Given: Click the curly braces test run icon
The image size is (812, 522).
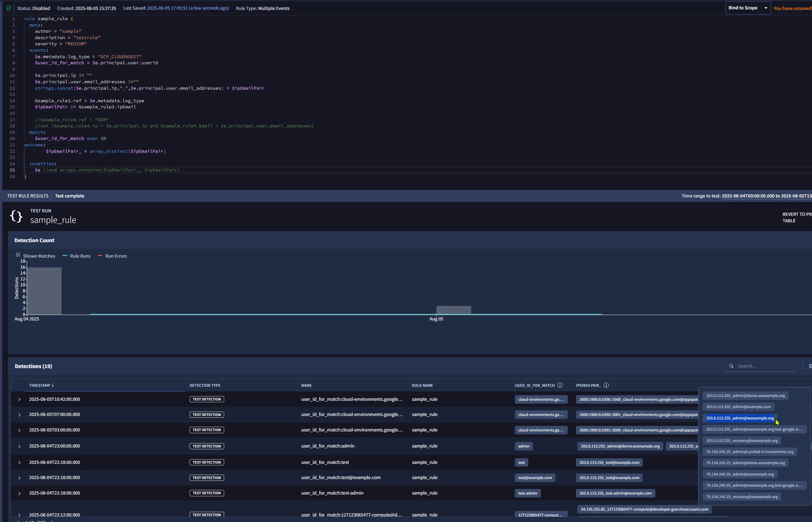Looking at the screenshot, I should click(16, 216).
